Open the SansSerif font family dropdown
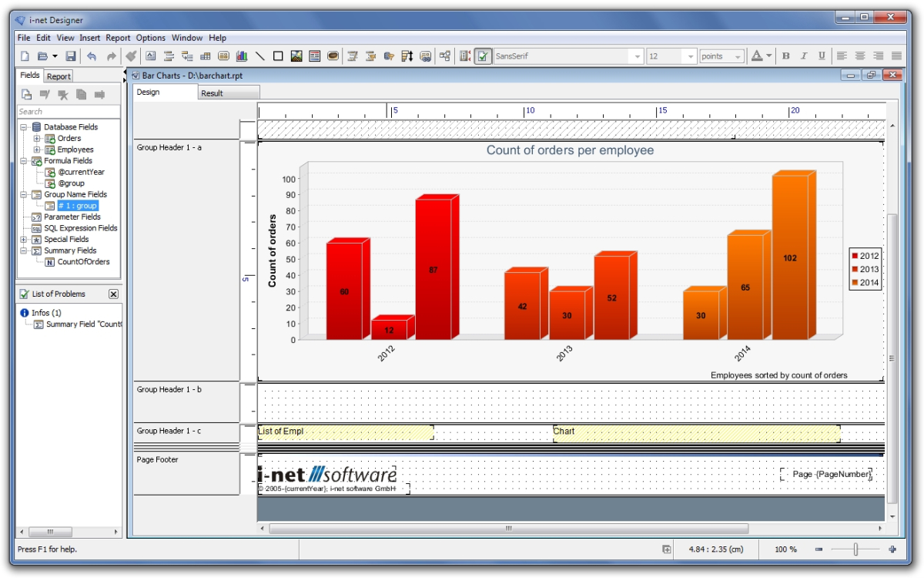924x578 pixels. click(x=637, y=55)
